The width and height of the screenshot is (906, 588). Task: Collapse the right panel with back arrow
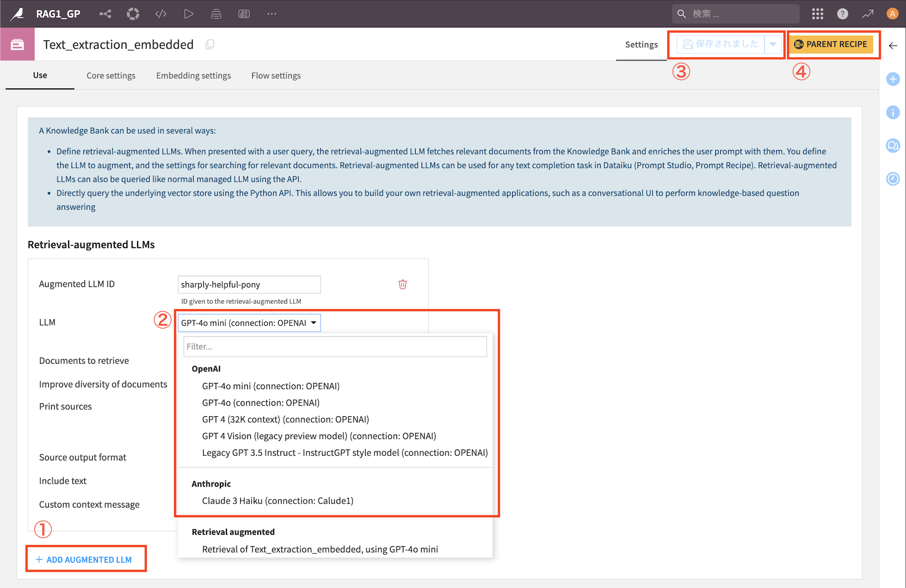click(x=893, y=46)
